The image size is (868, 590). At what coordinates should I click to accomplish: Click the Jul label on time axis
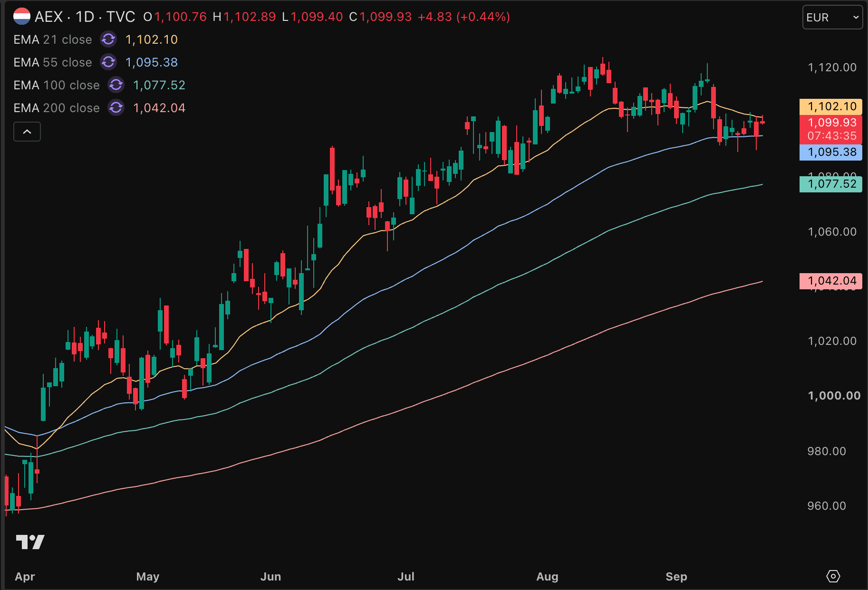(x=406, y=577)
